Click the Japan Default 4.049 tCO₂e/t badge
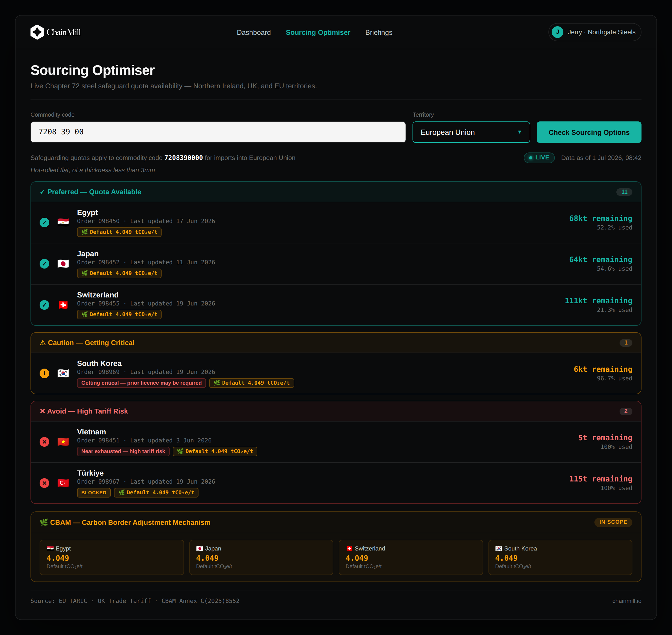The height and width of the screenshot is (635, 672). click(x=119, y=273)
